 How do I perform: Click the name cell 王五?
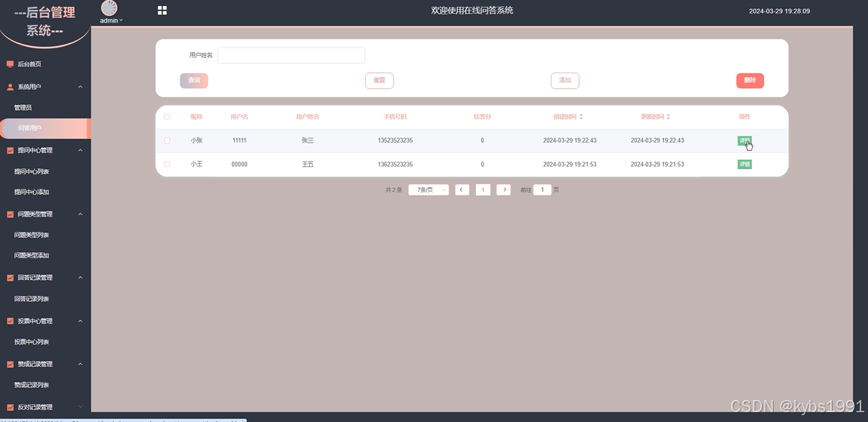(x=307, y=165)
